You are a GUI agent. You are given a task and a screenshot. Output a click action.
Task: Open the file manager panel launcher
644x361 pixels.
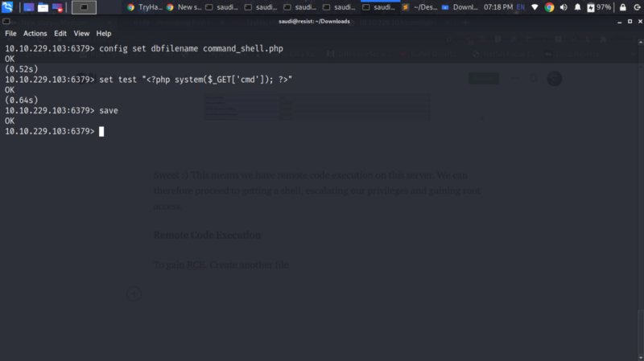(43, 7)
